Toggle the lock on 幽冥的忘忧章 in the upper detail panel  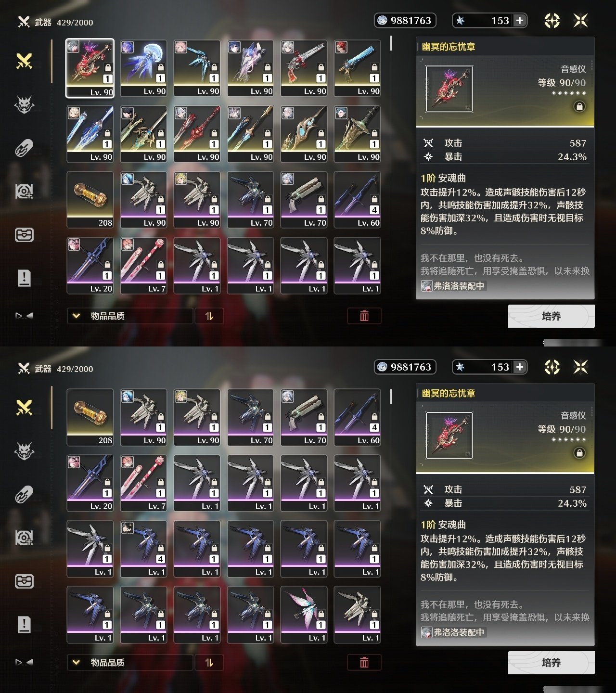click(579, 106)
